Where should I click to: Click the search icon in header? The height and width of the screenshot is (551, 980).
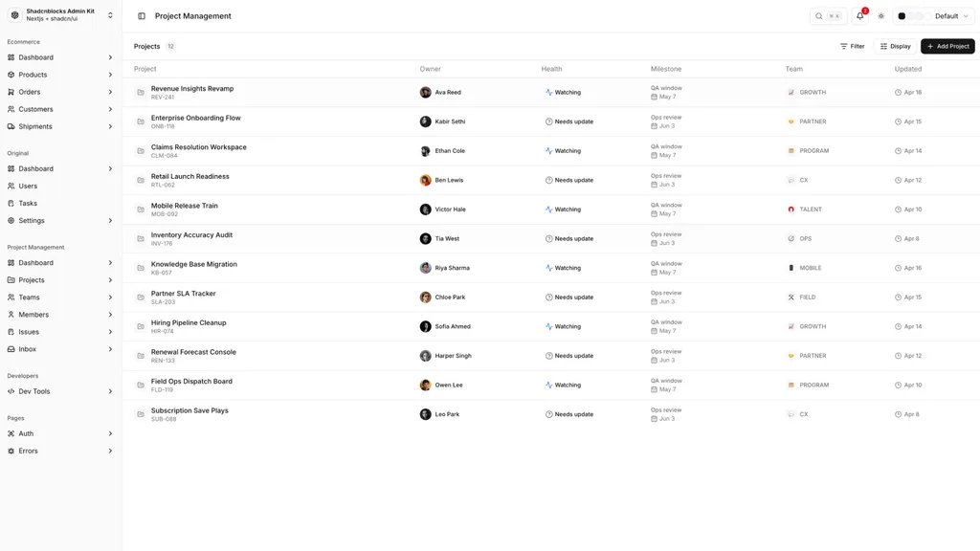coord(819,16)
